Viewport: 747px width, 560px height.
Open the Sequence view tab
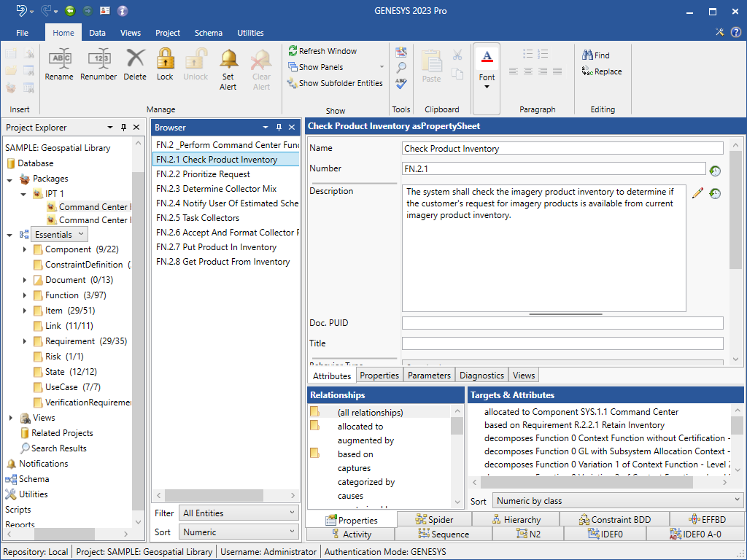point(444,534)
